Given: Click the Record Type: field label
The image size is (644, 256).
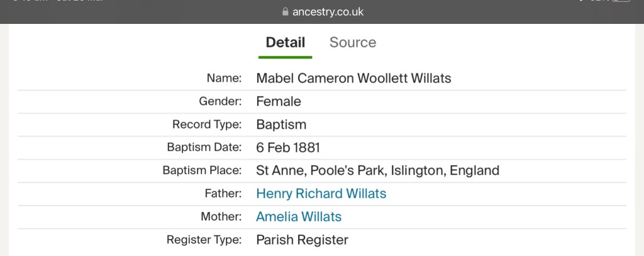Looking at the screenshot, I should pyautogui.click(x=207, y=125).
